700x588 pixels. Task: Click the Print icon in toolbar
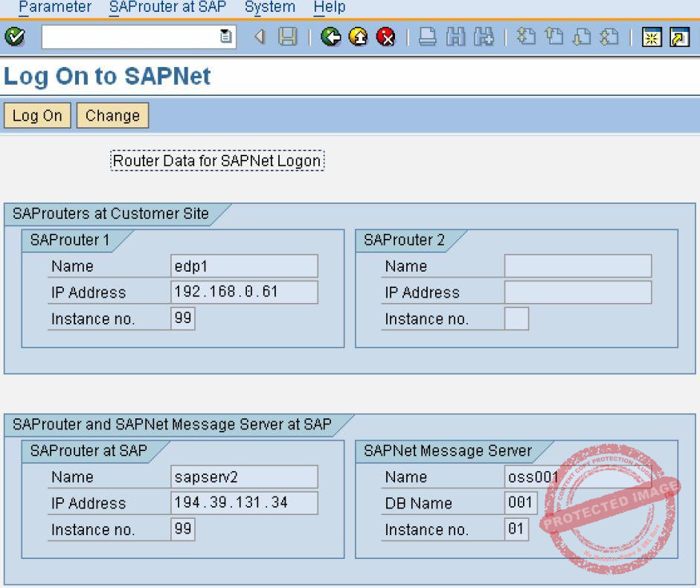point(428,37)
